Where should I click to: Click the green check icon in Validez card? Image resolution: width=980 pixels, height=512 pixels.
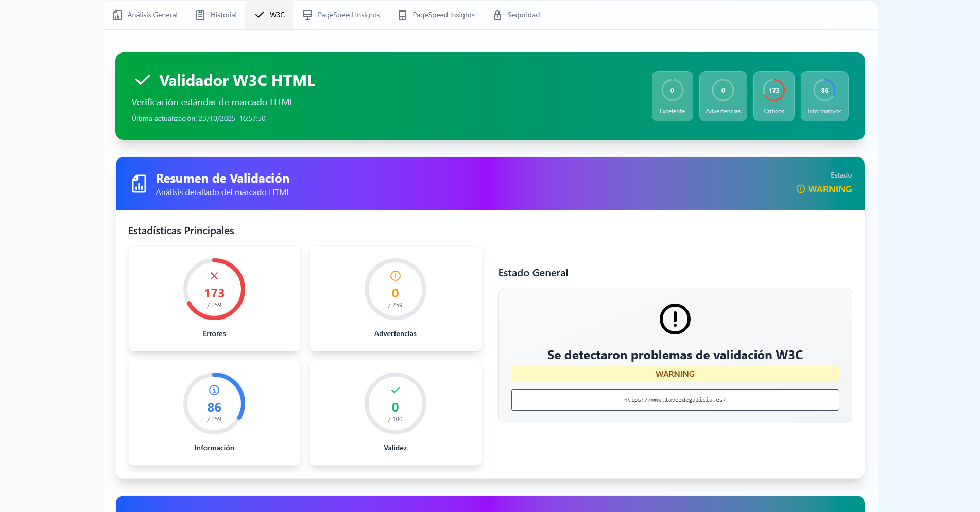click(395, 390)
